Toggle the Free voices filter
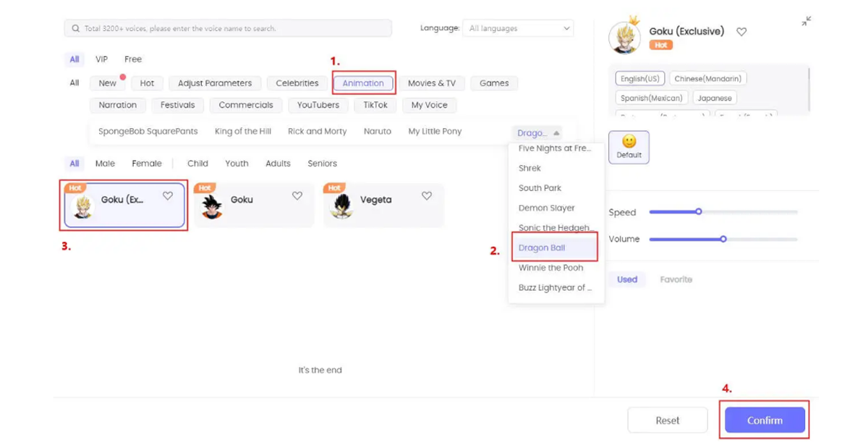This screenshot has width=868, height=443. point(133,59)
